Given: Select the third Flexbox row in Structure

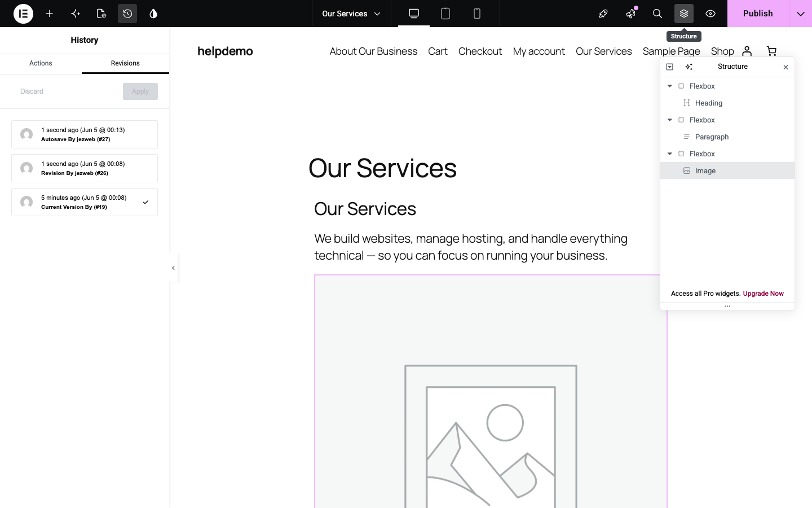Looking at the screenshot, I should click(x=727, y=154).
